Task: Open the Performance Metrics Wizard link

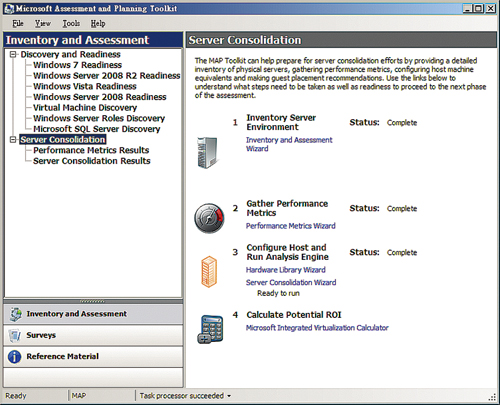Action: (291, 226)
